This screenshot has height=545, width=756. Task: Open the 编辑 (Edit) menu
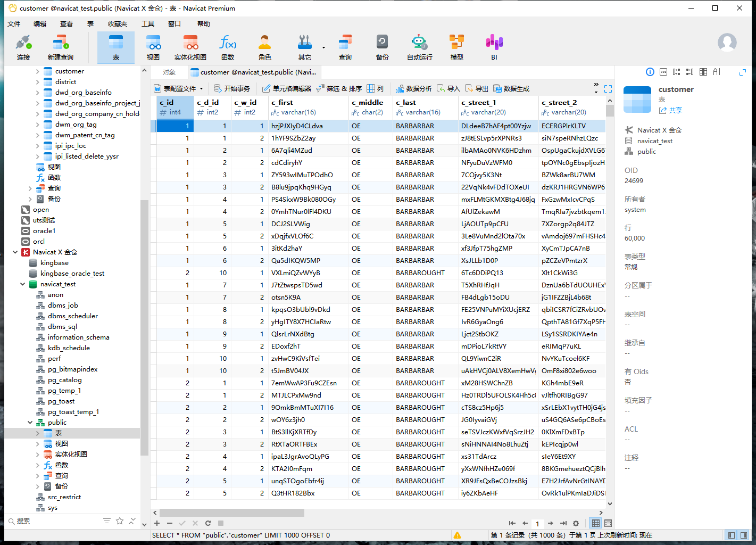click(40, 23)
